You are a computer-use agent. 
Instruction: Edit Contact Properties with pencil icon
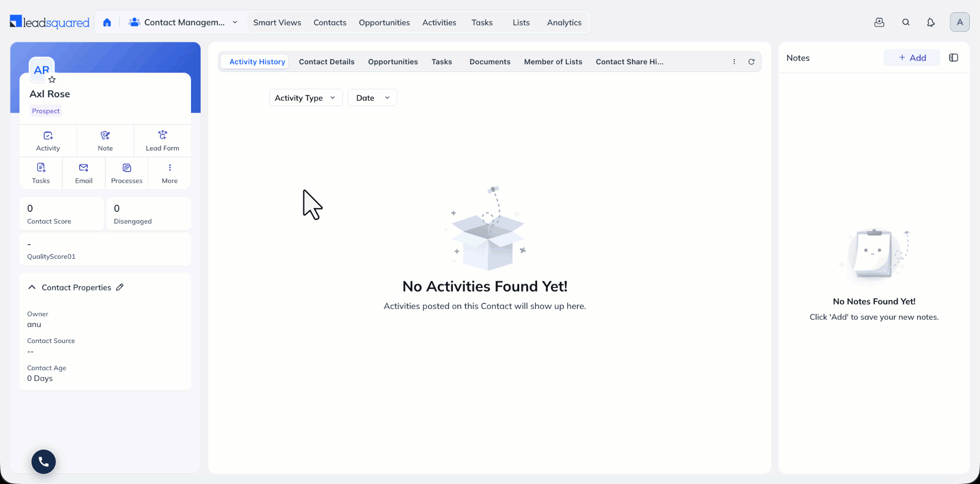[120, 287]
